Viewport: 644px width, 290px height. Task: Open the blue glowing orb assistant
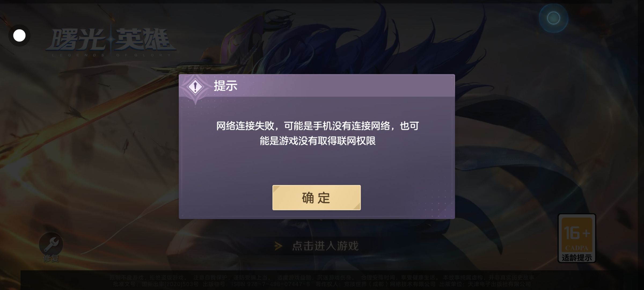click(553, 18)
